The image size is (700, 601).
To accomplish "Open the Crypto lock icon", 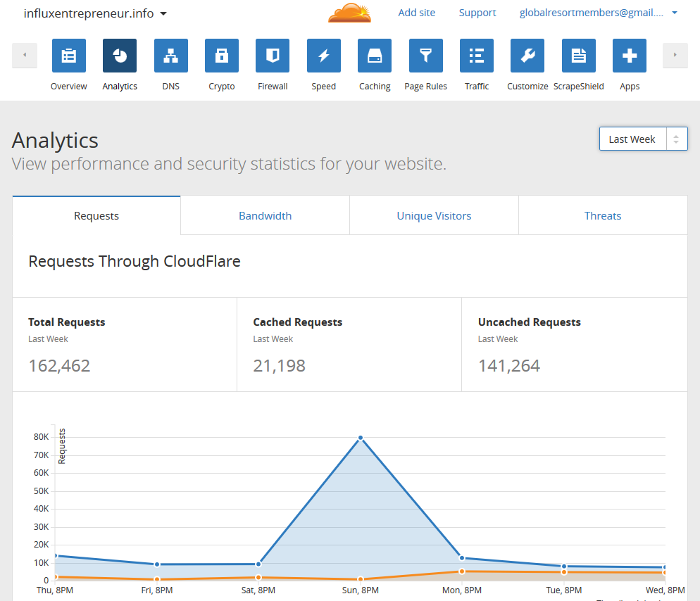I will coord(222,56).
